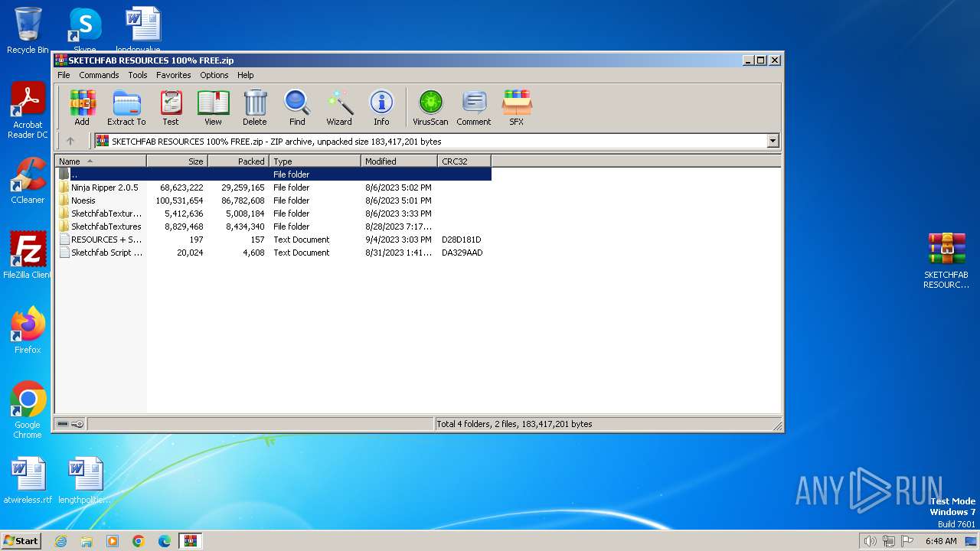Select the Sketchfab Script text document
980x551 pixels.
coord(273,253)
